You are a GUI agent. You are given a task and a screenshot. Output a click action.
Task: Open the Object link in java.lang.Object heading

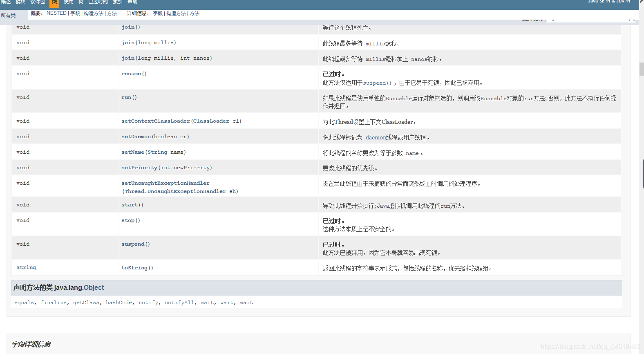(x=94, y=288)
